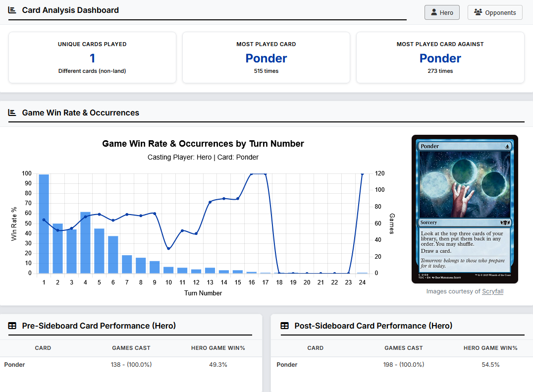Click the 54.5% win rate value

(490, 365)
